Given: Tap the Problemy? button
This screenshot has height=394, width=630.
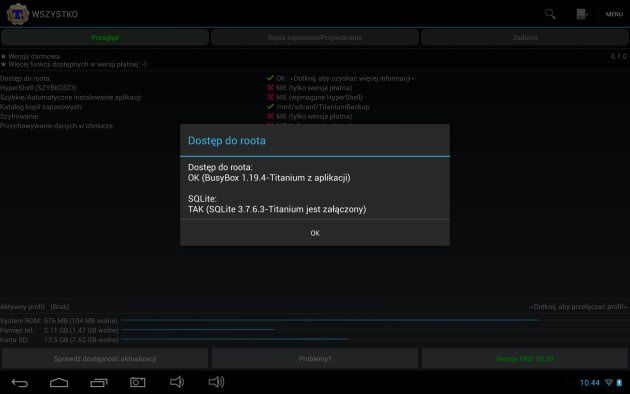Looking at the screenshot, I should coord(315,359).
